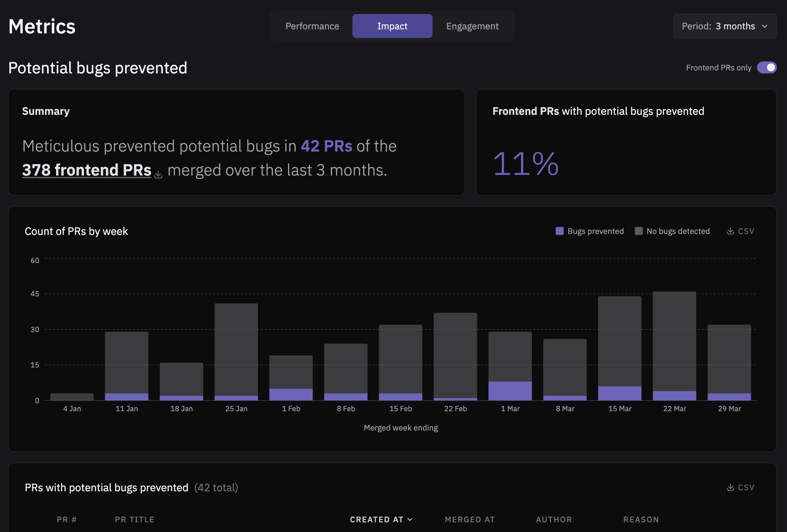Open the Period 3 months dropdown

(725, 26)
